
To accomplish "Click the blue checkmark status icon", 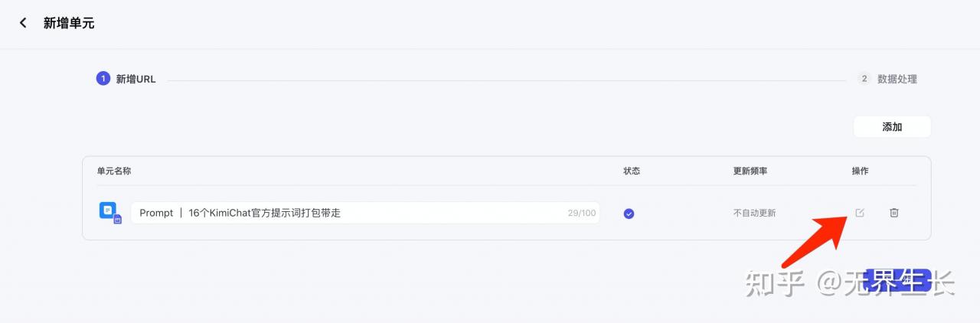I will [629, 214].
